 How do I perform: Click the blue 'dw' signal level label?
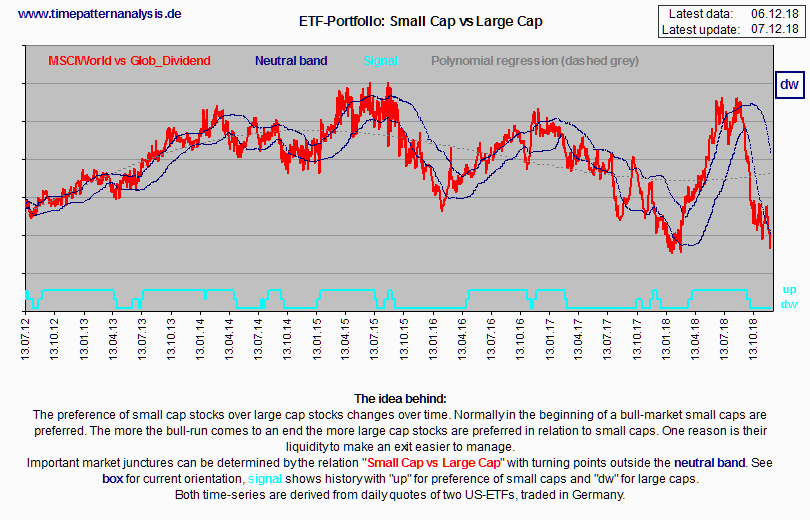coord(789,304)
